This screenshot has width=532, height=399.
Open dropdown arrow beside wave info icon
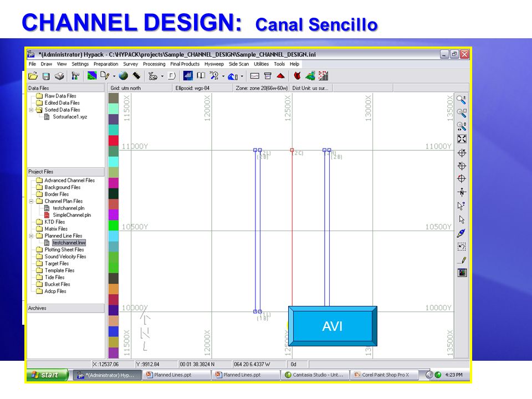[242, 76]
